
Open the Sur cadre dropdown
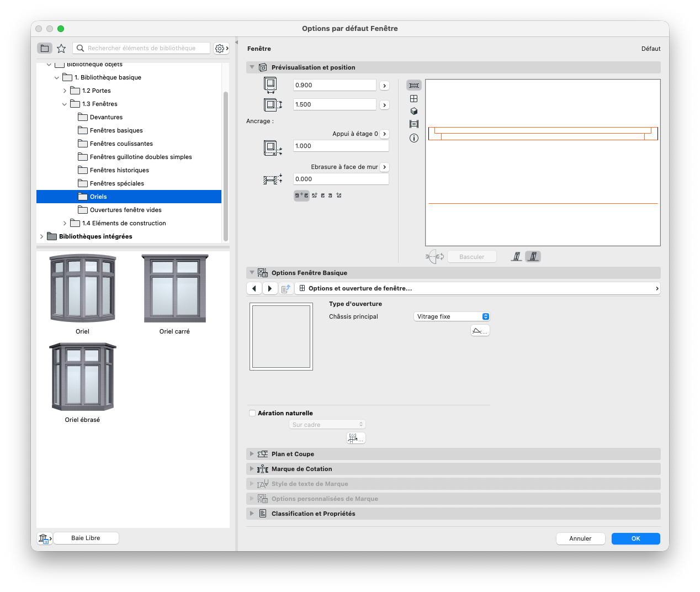pos(327,425)
